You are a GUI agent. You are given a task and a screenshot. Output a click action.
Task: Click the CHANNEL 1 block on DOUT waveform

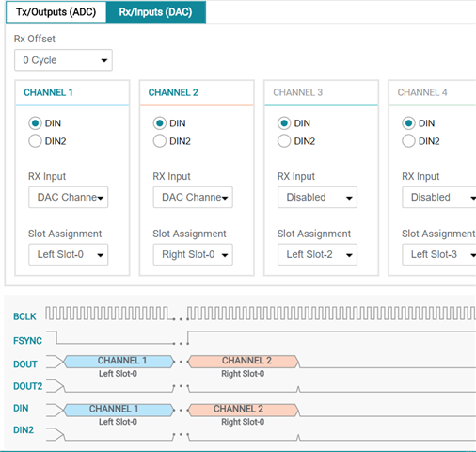(x=119, y=362)
